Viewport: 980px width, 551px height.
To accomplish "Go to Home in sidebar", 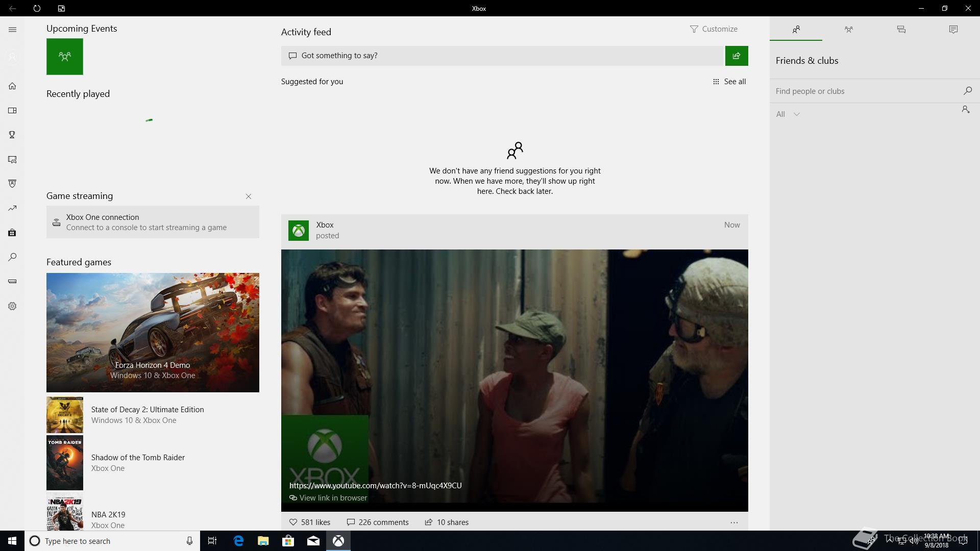I will (x=12, y=86).
